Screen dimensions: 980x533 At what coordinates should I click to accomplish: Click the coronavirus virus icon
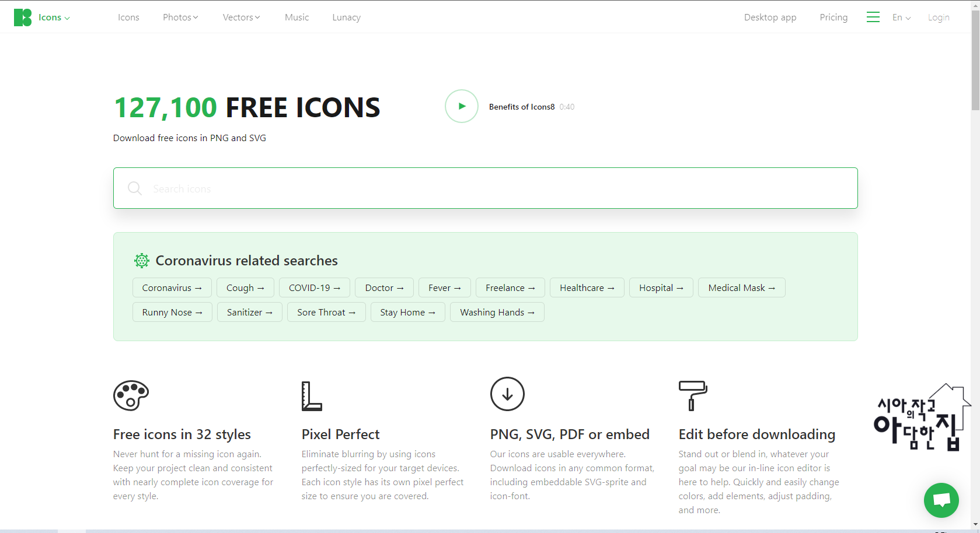pos(142,261)
